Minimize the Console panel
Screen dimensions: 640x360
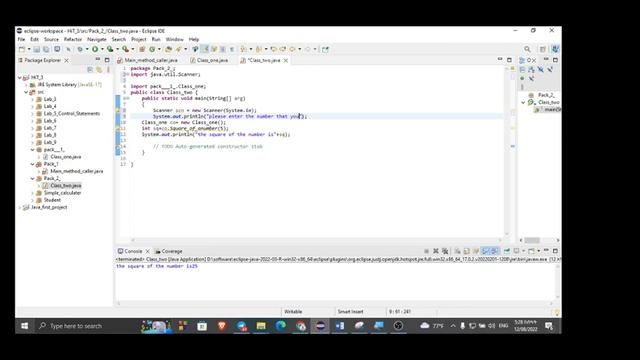click(546, 250)
